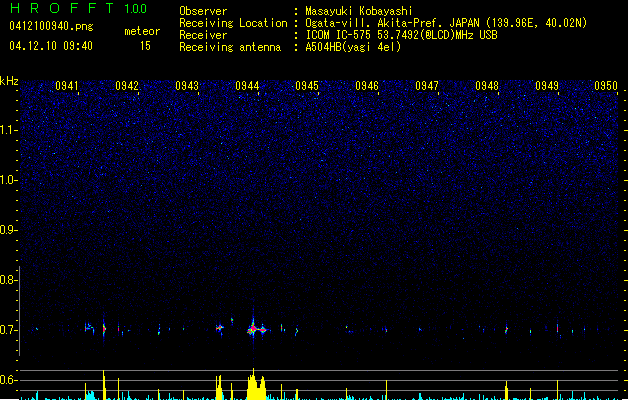Click the 0.7 kHz axis label
The image size is (629, 400).
pyautogui.click(x=8, y=330)
